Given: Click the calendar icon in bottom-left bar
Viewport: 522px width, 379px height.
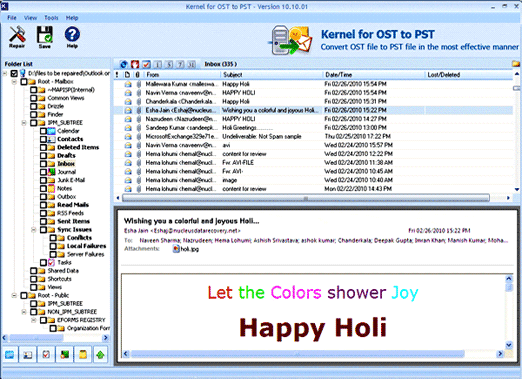Looking at the screenshot, I should (x=10, y=355).
